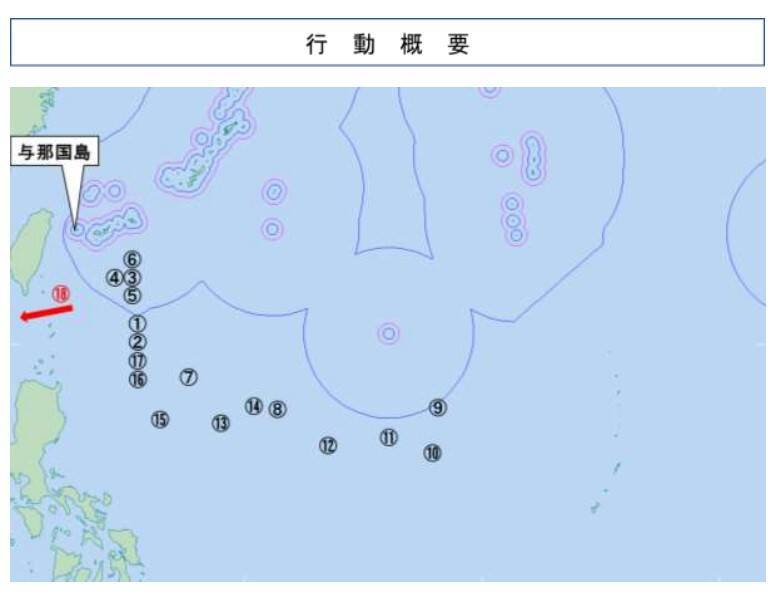Screen dimensions: 773x597
Task: Click the island of Taiwan on the map
Action: click(x=31, y=251)
